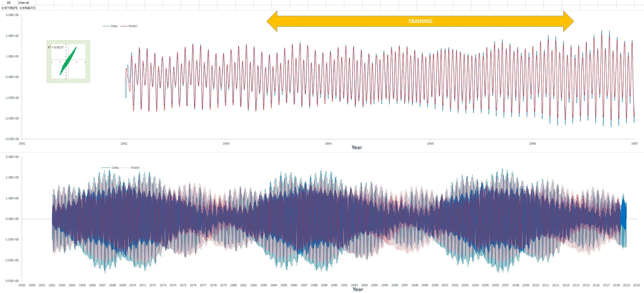
Task: Select the R² = 0.9527 trendline label
Action: coord(56,47)
